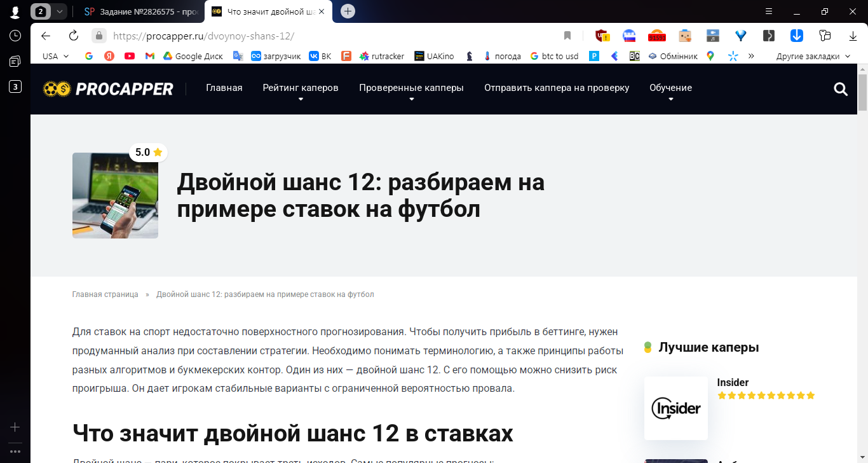Open the 'погода' bookmark
868x463 pixels.
pos(502,56)
